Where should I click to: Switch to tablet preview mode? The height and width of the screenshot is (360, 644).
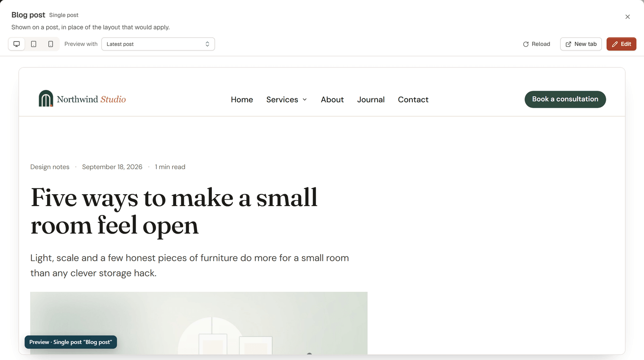pyautogui.click(x=33, y=44)
